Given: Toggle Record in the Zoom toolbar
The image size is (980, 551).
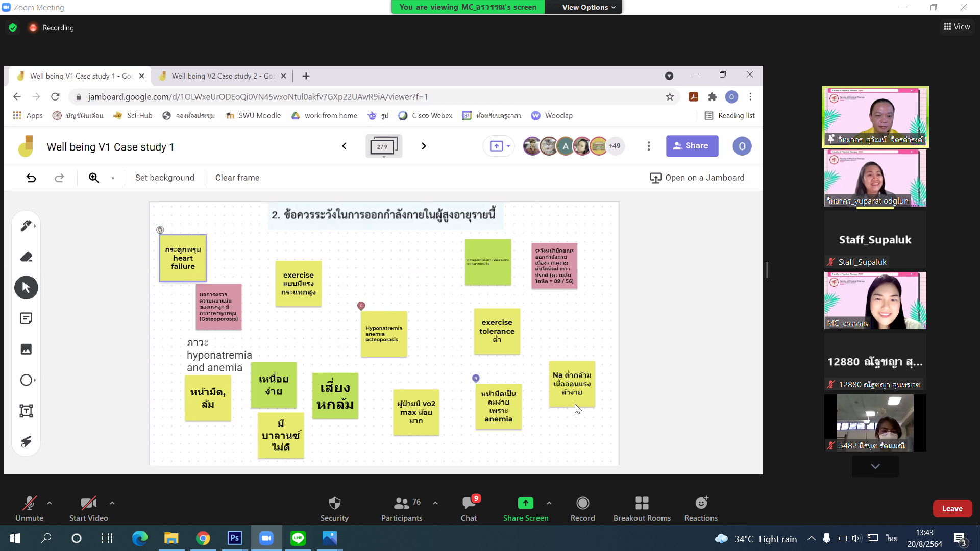Looking at the screenshot, I should pos(582,509).
